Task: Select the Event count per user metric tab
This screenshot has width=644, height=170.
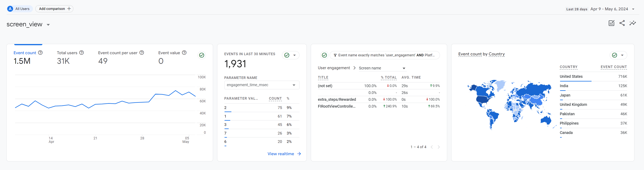Action: [121, 58]
